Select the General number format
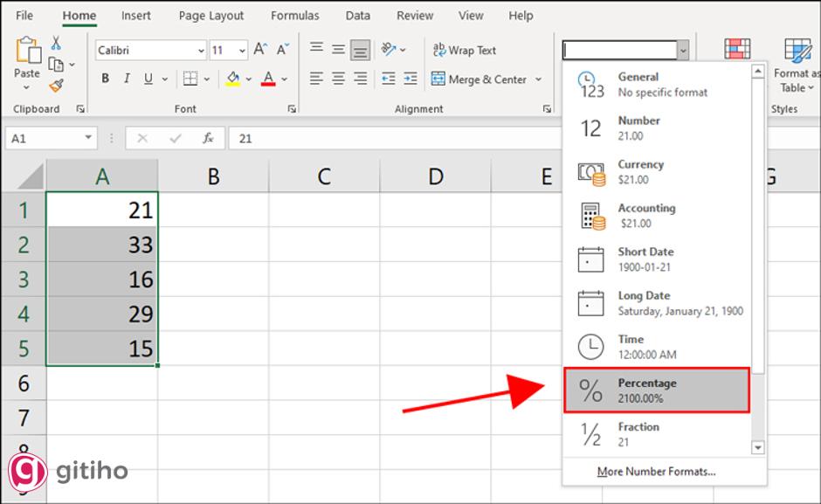The width and height of the screenshot is (821, 504). (x=657, y=85)
